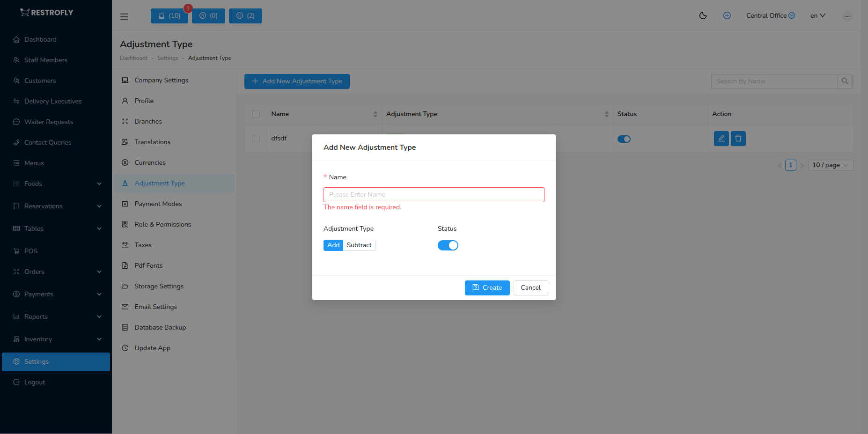The height and width of the screenshot is (434, 868).
Task: Switch to Payment Modes settings
Action: pos(158,204)
